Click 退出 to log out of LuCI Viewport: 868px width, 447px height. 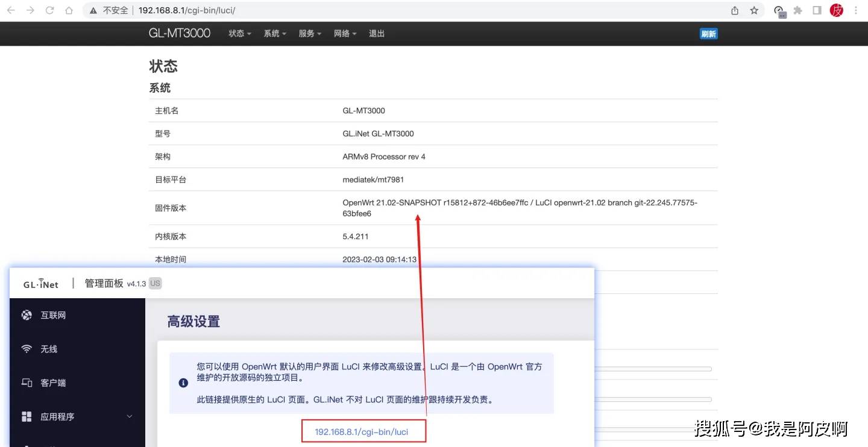point(377,34)
